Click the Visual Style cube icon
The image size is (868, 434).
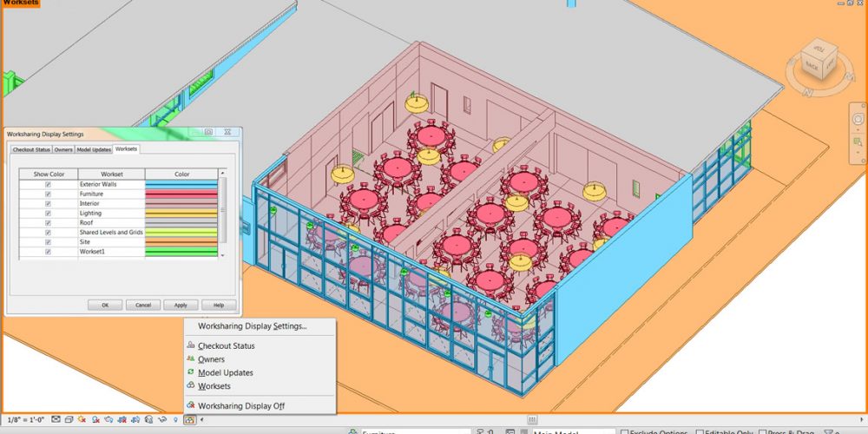click(69, 419)
